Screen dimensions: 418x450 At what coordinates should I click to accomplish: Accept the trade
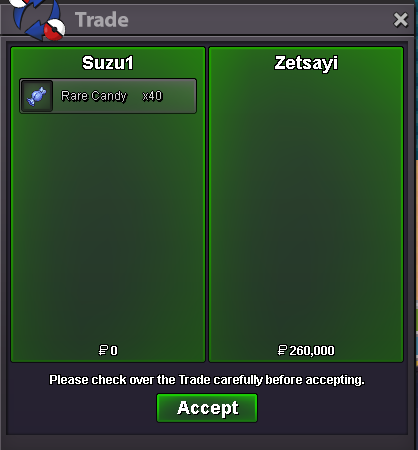(207, 408)
